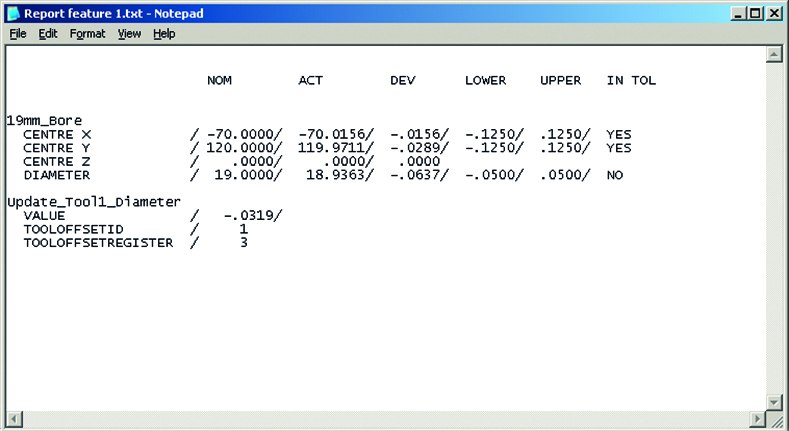Screen dimensions: 789x431
Task: Open the Edit menu
Action: tap(48, 33)
